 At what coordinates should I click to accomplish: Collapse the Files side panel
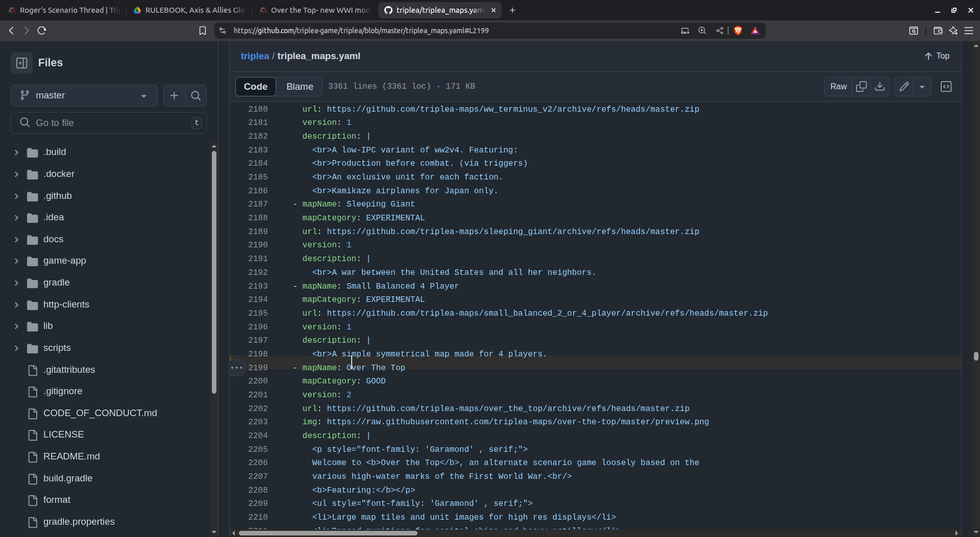[x=21, y=63]
